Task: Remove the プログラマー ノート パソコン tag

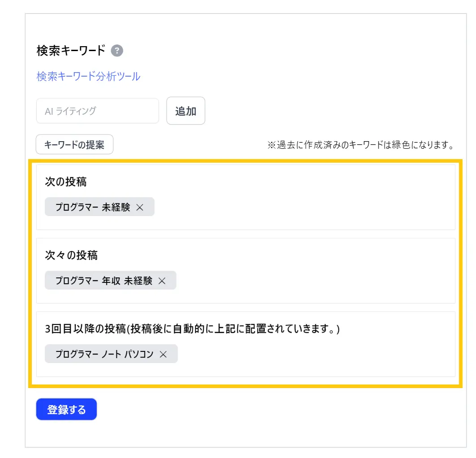Action: coord(163,354)
